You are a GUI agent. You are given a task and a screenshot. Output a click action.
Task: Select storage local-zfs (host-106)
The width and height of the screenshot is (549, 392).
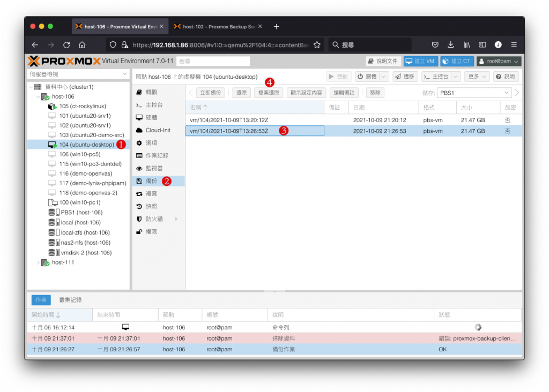pos(85,232)
